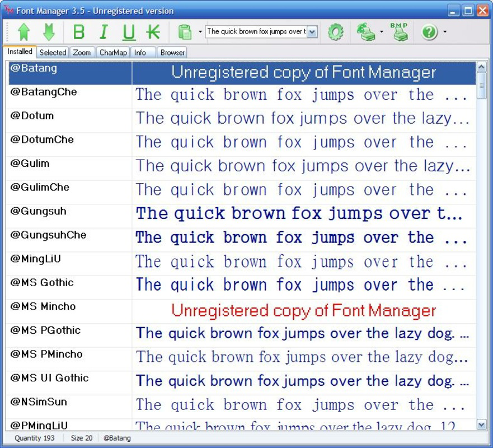Click the vertical scrollbar thumb
This screenshot has height=448, width=493.
coord(482,86)
